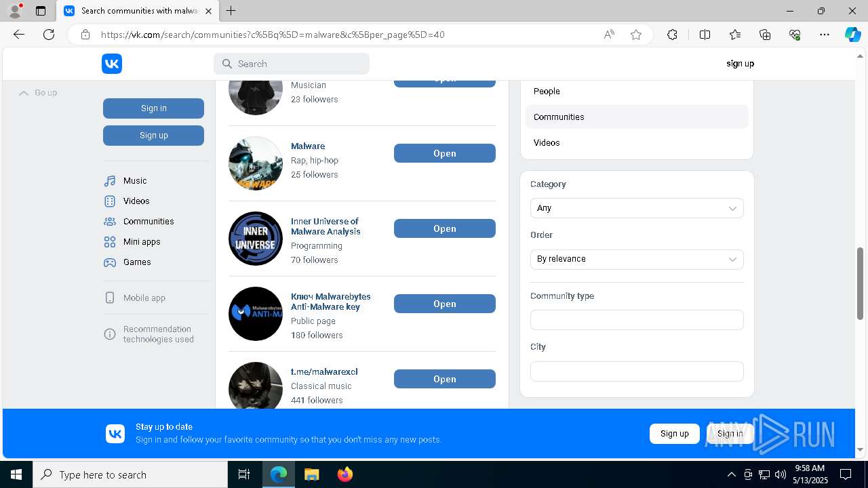Launch Firefox from the taskbar
The width and height of the screenshot is (868, 488).
345,474
